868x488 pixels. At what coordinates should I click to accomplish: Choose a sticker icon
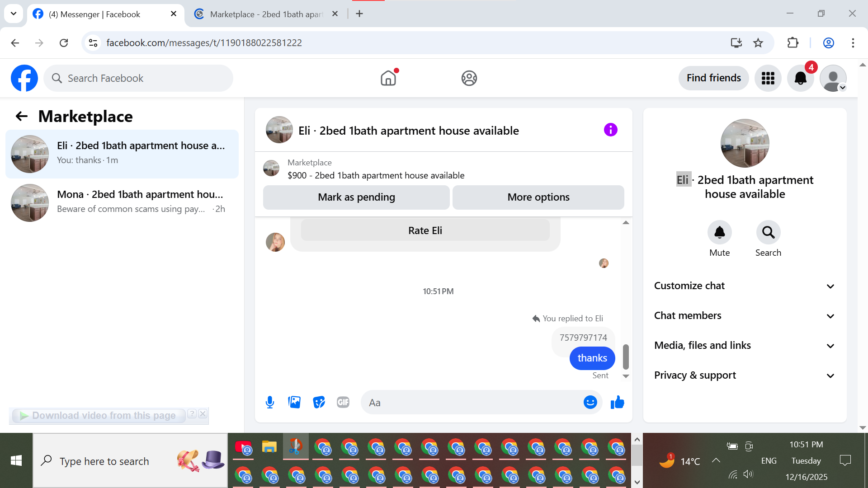click(319, 402)
